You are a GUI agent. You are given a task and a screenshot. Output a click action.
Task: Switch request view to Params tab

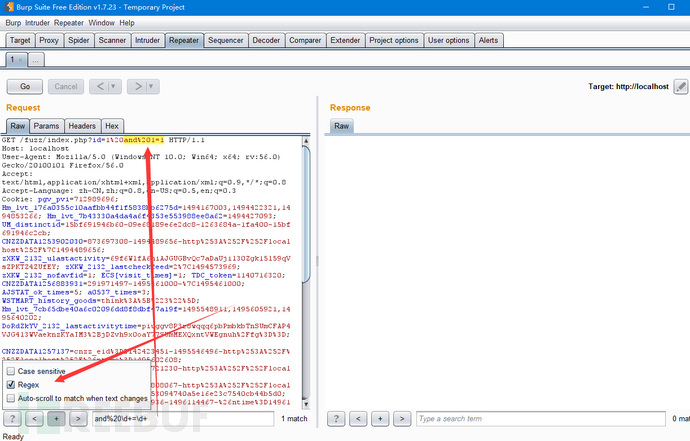[46, 126]
